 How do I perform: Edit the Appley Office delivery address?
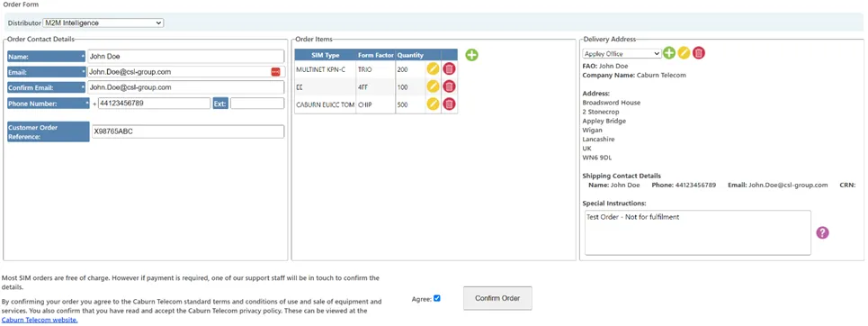(x=685, y=53)
